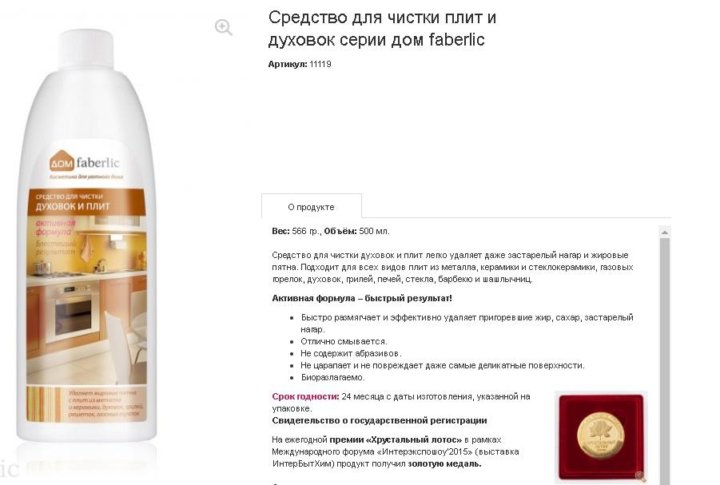Click the bold 'золотую медаль' text
Screen dimensions: 720x485
tap(444, 463)
